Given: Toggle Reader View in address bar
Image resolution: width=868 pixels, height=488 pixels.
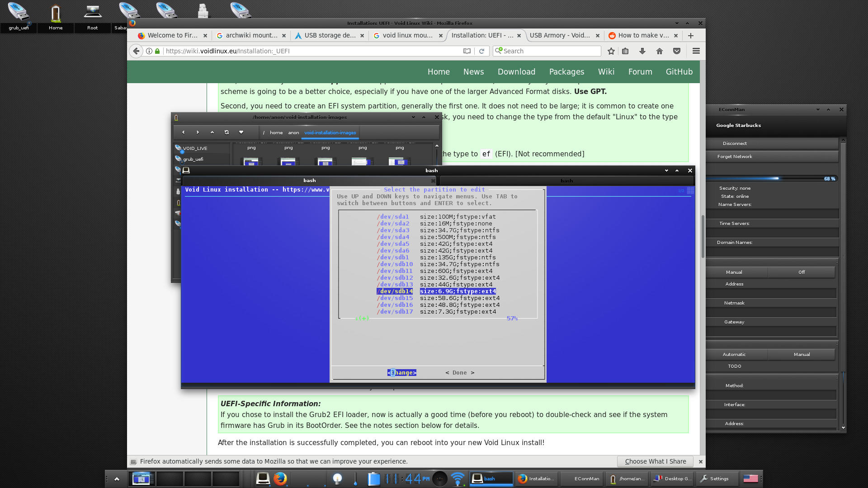Looking at the screenshot, I should 467,51.
